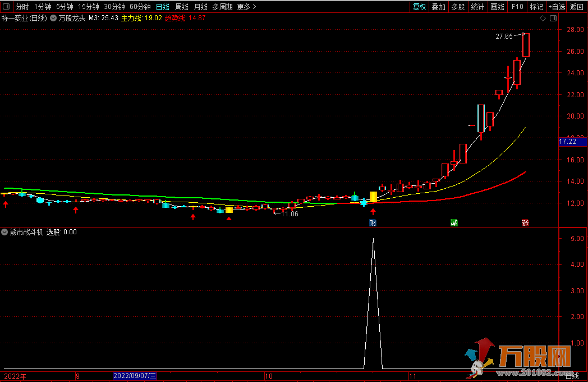Click the 叠加 overlay button
Viewport: 588px width, 382px height.
pos(438,7)
